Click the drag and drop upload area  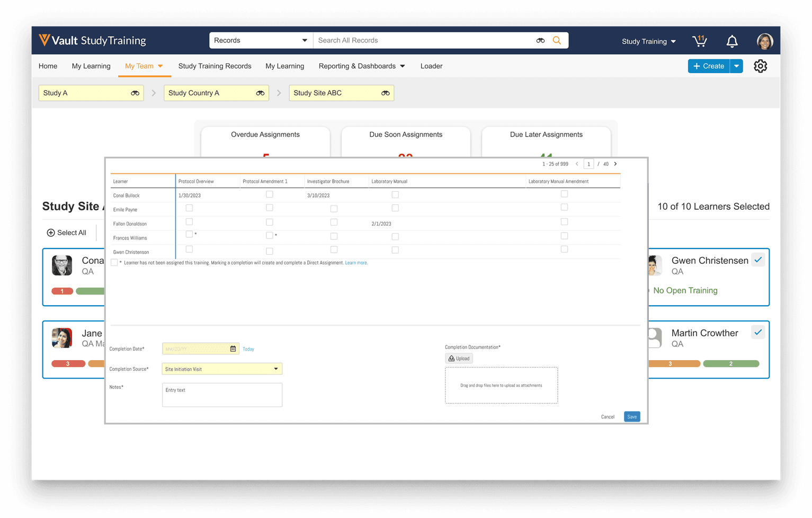pyautogui.click(x=501, y=385)
